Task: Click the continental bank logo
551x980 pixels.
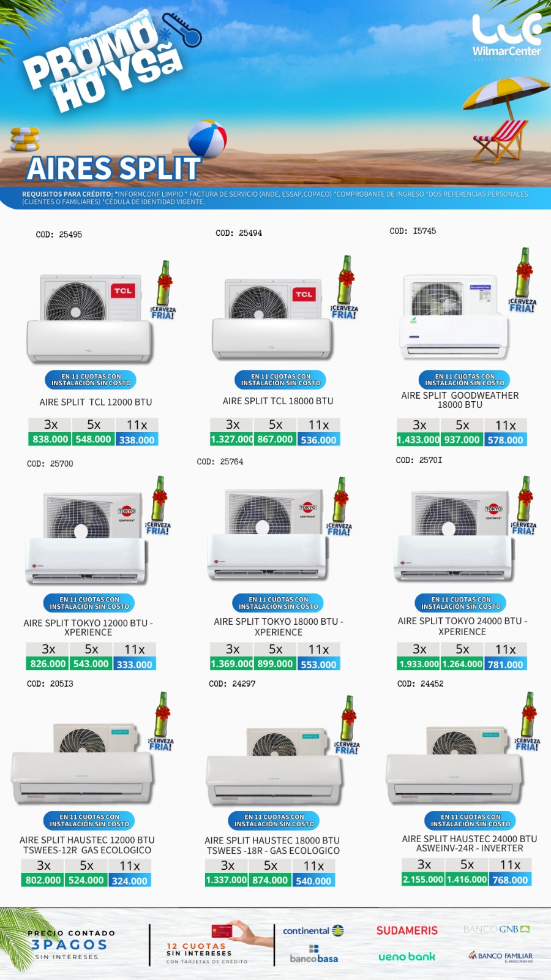Action: point(313,930)
